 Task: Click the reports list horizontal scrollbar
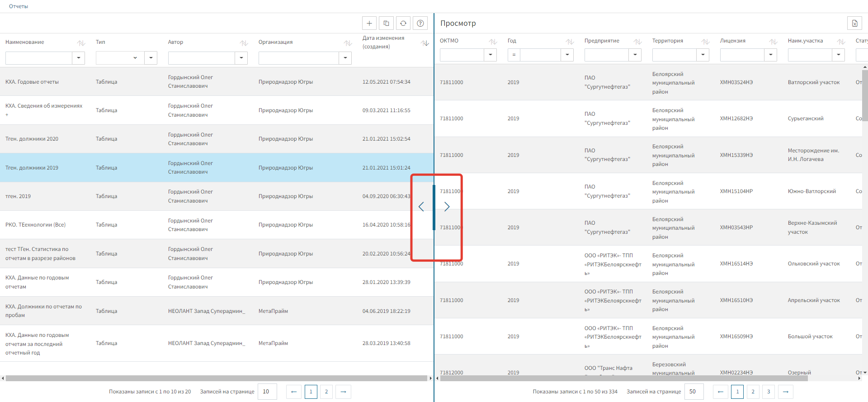[x=216, y=378]
